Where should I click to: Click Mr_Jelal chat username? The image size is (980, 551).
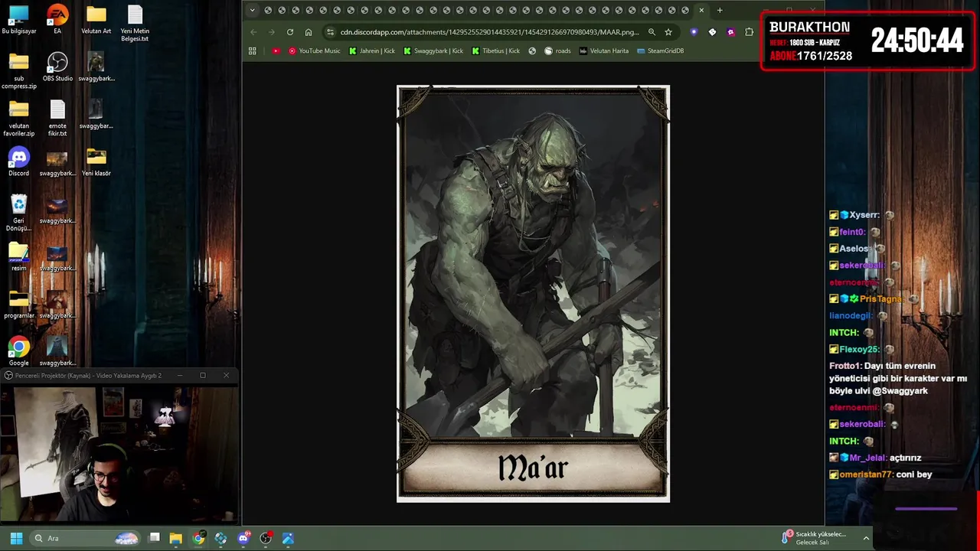[868, 458]
